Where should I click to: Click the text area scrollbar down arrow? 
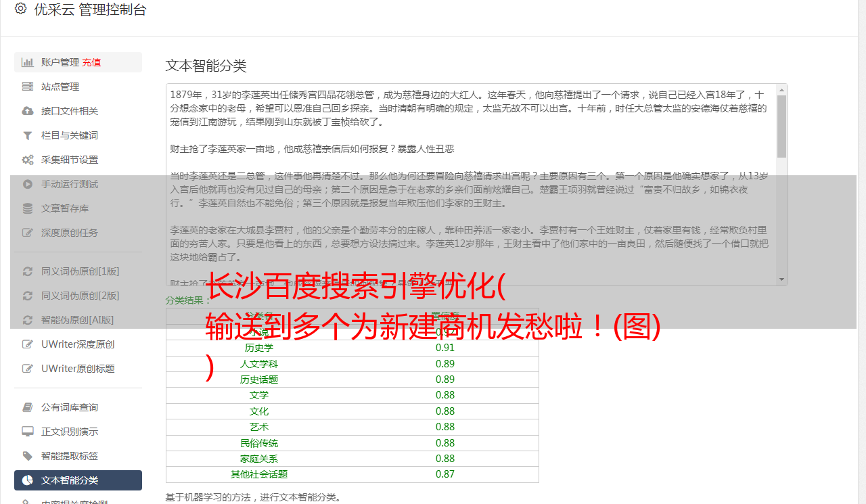pos(782,279)
